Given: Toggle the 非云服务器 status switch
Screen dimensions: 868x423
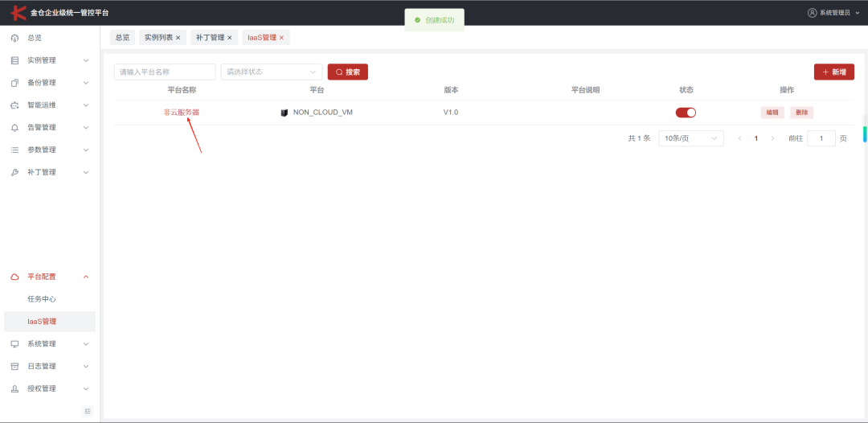Looking at the screenshot, I should pyautogui.click(x=686, y=113).
